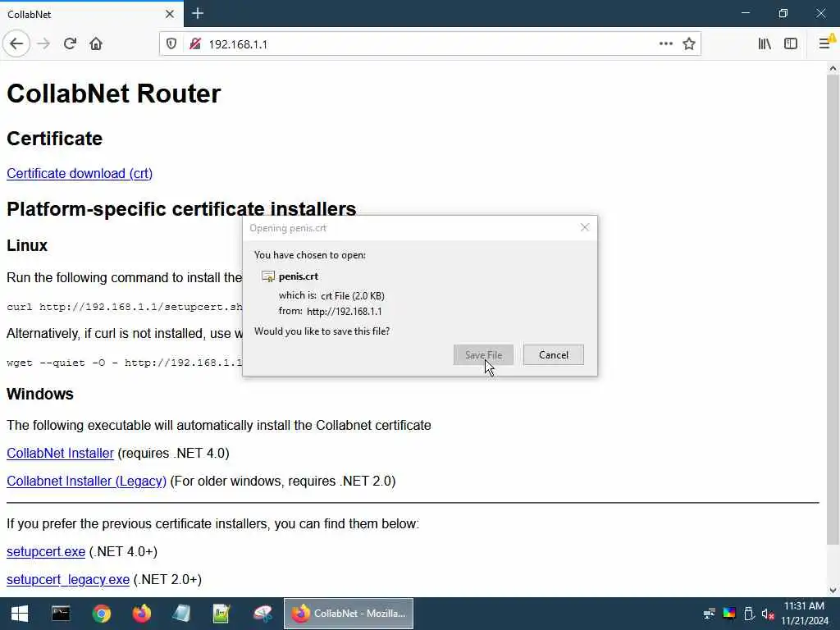Cancel the file download dialog
840x630 pixels.
(554, 354)
